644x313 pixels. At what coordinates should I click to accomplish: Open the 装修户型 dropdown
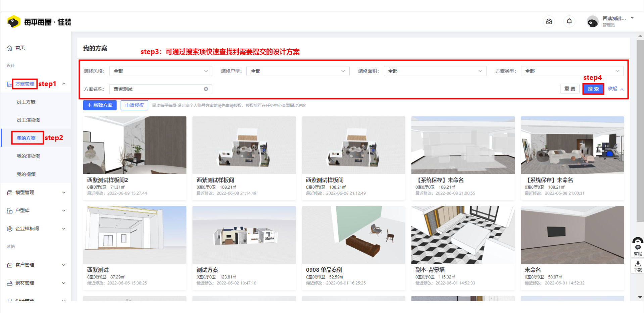pos(298,71)
